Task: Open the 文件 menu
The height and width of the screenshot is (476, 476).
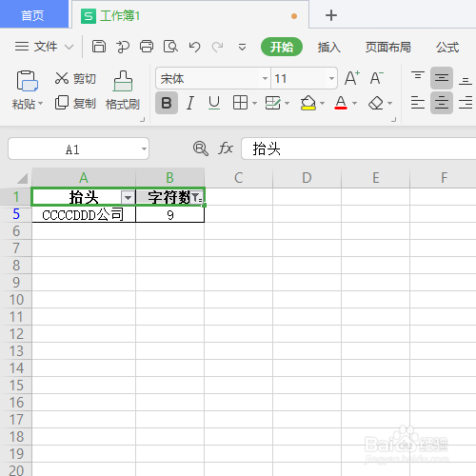Action: pos(46,47)
